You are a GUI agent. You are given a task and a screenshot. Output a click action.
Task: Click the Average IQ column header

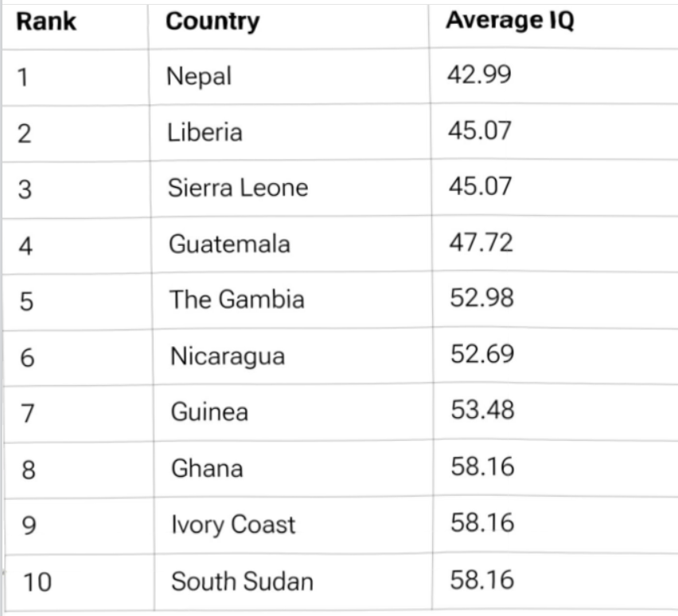tap(510, 21)
